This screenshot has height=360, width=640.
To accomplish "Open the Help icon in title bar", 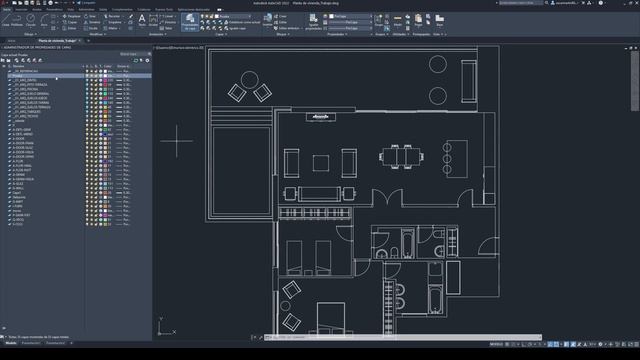I will [600, 3].
